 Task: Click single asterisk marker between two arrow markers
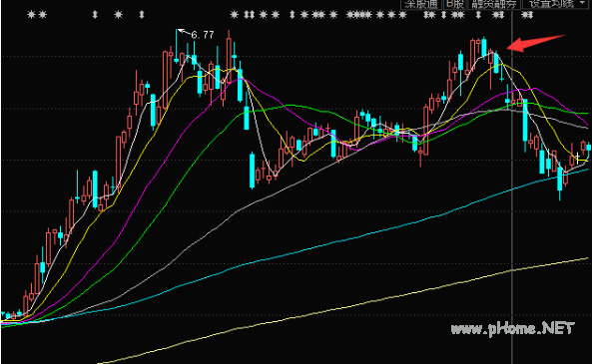[x=119, y=15]
